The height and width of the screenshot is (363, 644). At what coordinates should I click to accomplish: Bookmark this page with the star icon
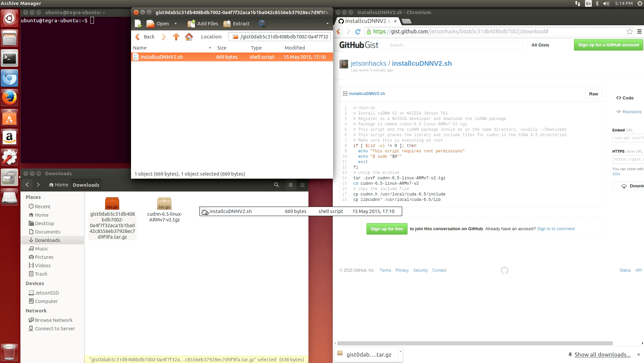[x=629, y=32]
